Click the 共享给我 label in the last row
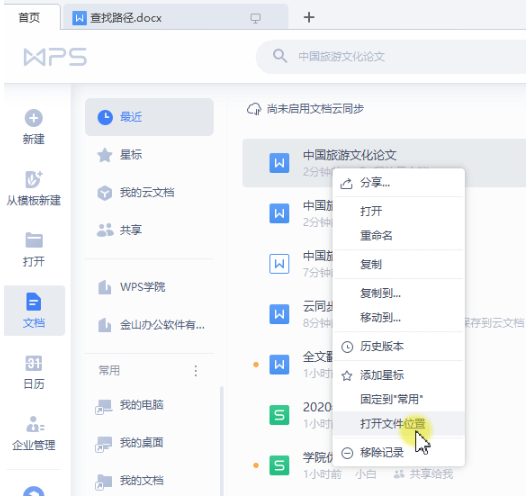The width and height of the screenshot is (526, 496). coord(431,474)
